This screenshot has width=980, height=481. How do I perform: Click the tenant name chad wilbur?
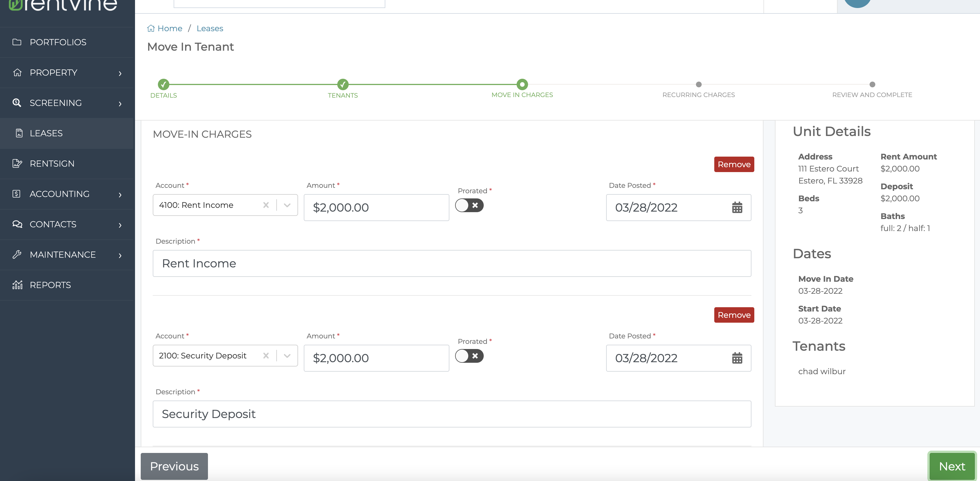(x=822, y=371)
